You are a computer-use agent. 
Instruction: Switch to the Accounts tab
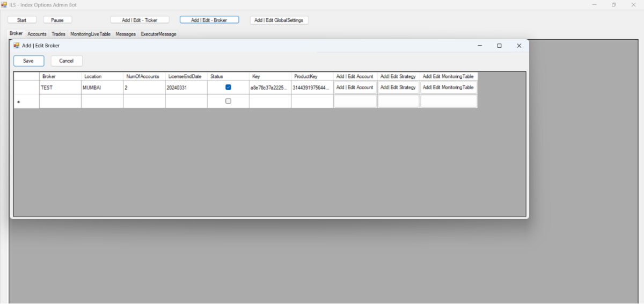(37, 34)
